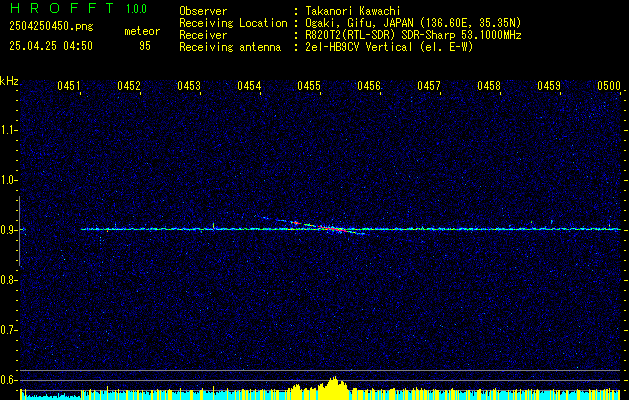Click the 2el-HB9CV Vertical antenna text
The image size is (629, 400).
coord(389,47)
